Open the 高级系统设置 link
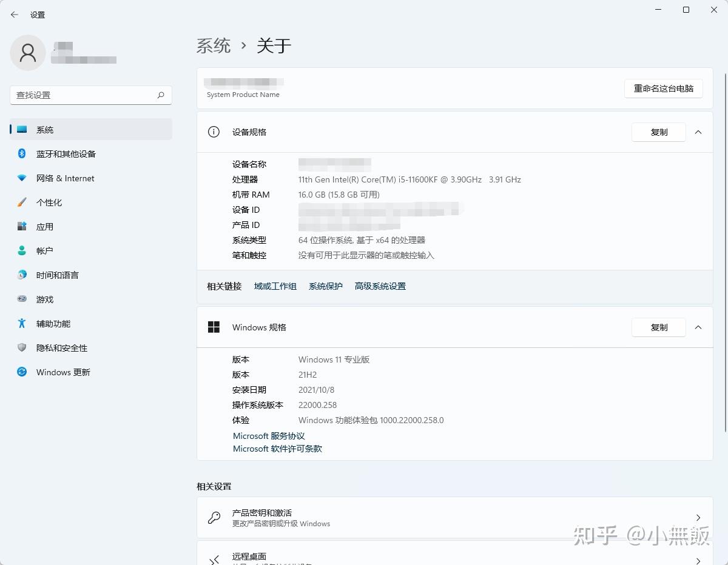728x565 pixels. click(x=380, y=286)
